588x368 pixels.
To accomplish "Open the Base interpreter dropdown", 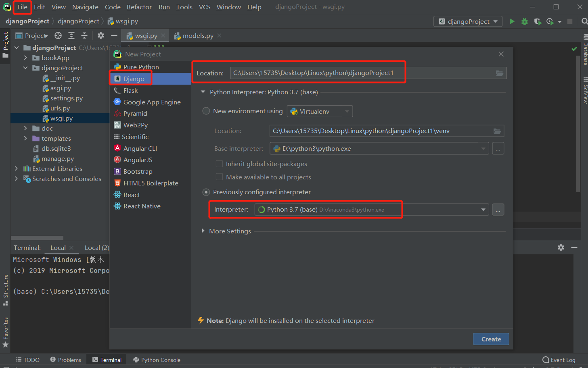I will point(379,149).
